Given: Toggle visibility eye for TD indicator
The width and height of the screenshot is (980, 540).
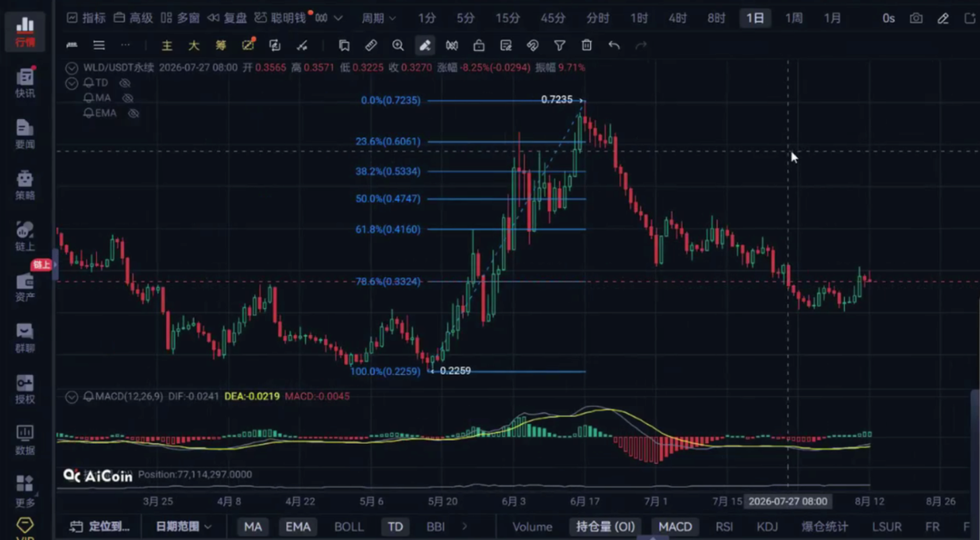Looking at the screenshot, I should pyautogui.click(x=125, y=83).
